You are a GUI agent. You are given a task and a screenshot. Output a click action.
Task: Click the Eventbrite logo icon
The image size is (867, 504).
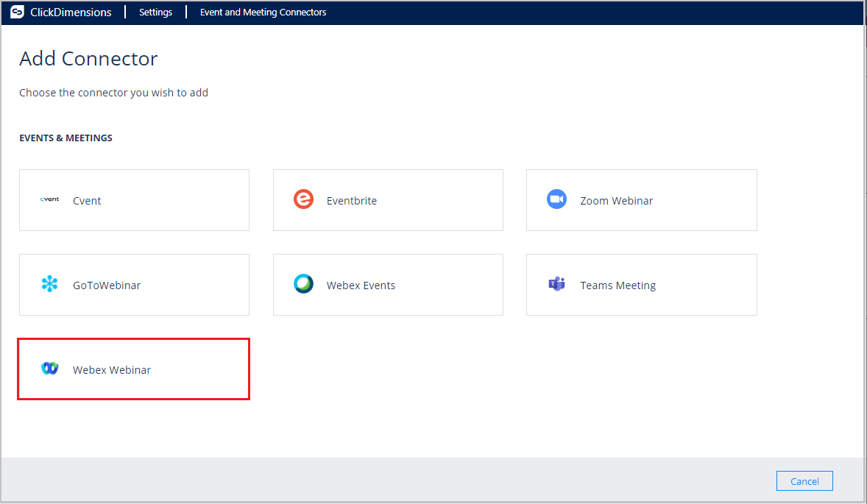point(303,199)
